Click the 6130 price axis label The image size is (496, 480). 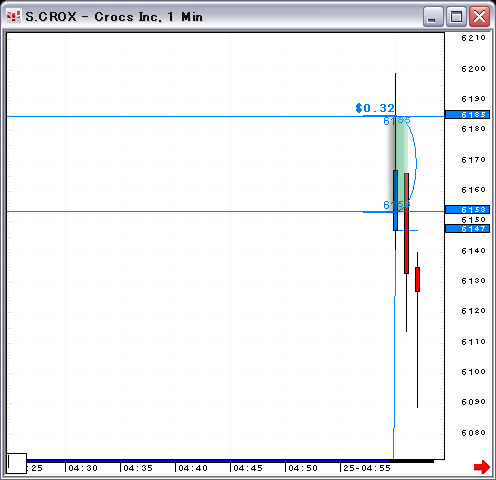pos(473,281)
